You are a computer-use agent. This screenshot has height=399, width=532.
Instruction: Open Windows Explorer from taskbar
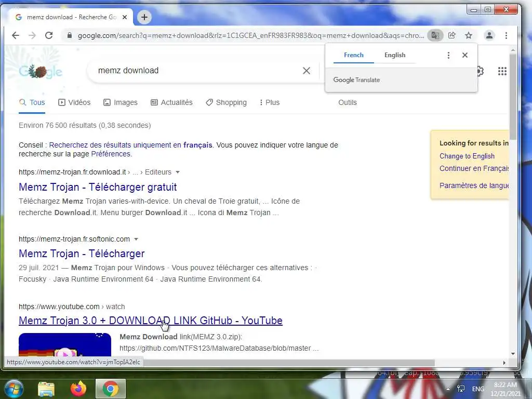46,389
